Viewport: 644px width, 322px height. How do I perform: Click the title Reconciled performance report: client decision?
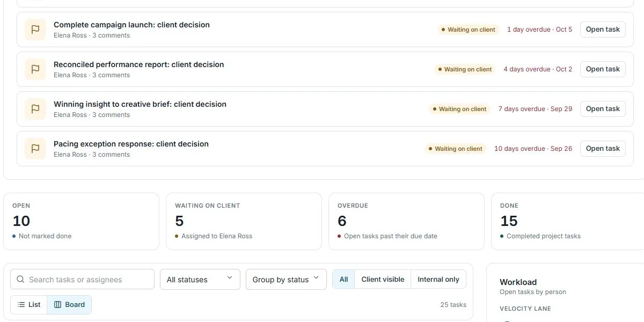coord(138,64)
